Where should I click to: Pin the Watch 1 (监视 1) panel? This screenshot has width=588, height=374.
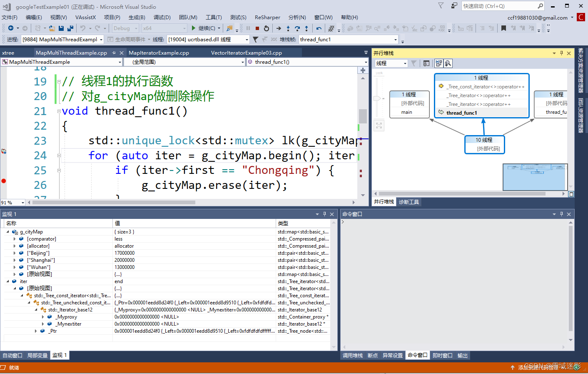point(324,214)
